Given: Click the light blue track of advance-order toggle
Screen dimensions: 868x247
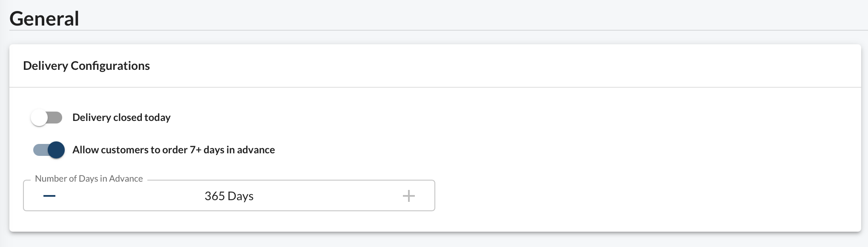Looking at the screenshot, I should pyautogui.click(x=40, y=150).
